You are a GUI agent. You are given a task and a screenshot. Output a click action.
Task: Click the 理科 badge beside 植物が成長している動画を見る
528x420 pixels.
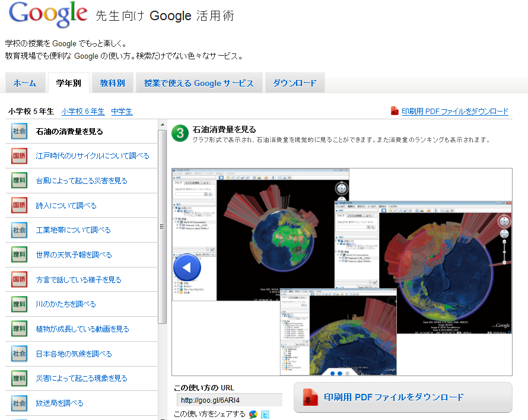tap(19, 329)
